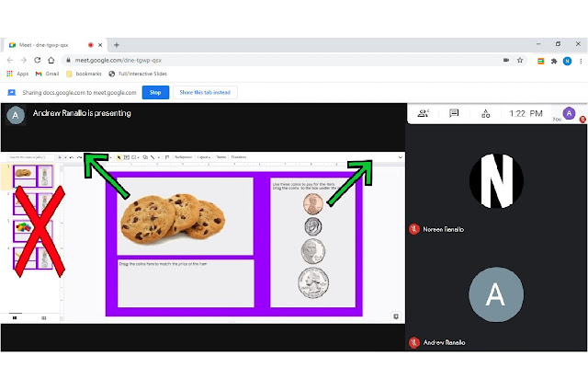The image size is (588, 368).
Task: Open the Meet participants panel
Action: point(423,113)
